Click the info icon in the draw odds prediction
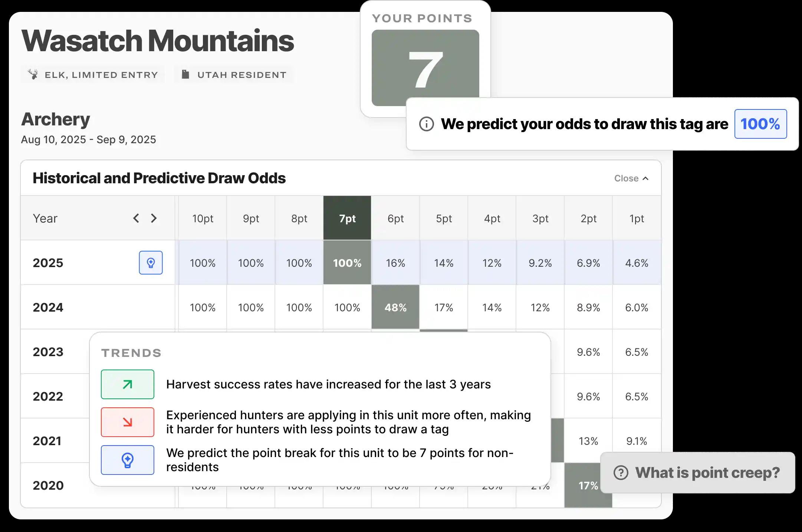Viewport: 802px width, 532px height. coord(427,124)
